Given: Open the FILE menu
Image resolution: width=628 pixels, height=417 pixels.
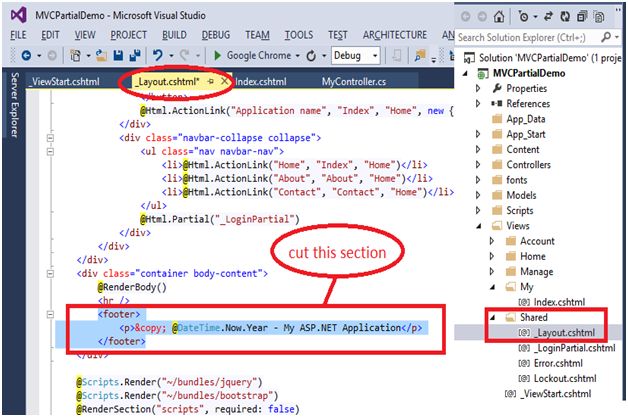Looking at the screenshot, I should (x=18, y=35).
